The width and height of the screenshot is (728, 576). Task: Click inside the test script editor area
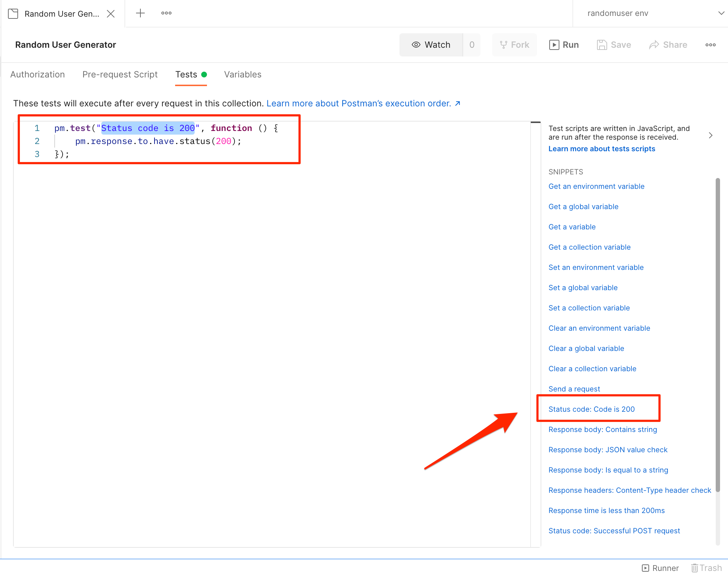(x=271, y=326)
